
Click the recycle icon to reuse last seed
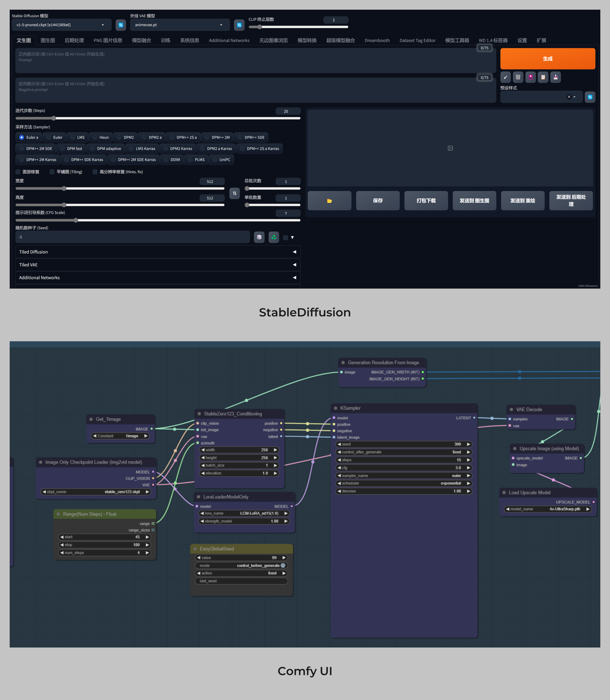(274, 237)
